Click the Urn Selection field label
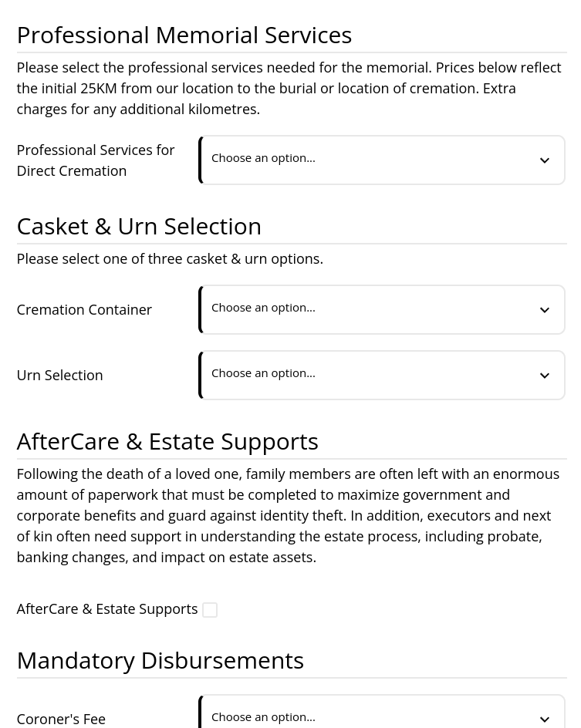 tap(60, 375)
